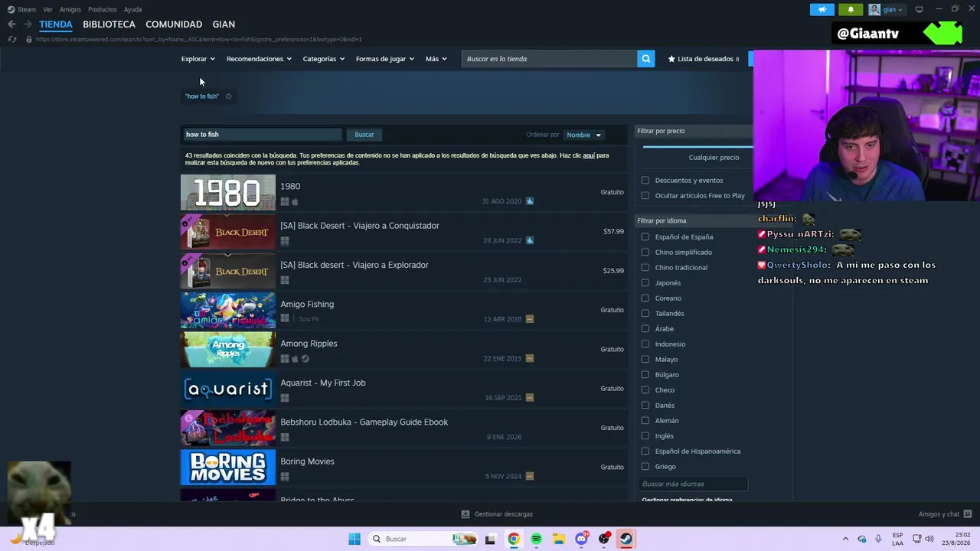Open the Boring Movies thumbnail
The image size is (980, 551).
[x=228, y=468]
